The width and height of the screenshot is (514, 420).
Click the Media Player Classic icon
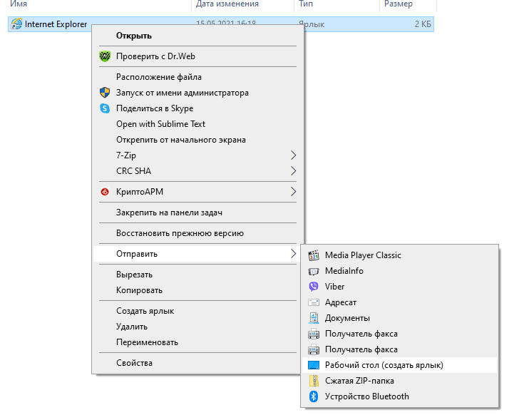[x=314, y=255]
